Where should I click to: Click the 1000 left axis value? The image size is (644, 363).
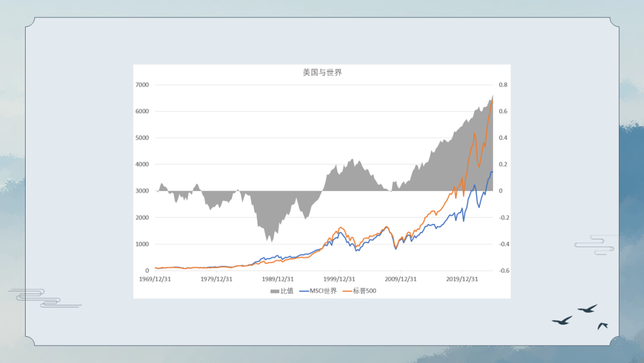[x=142, y=244]
